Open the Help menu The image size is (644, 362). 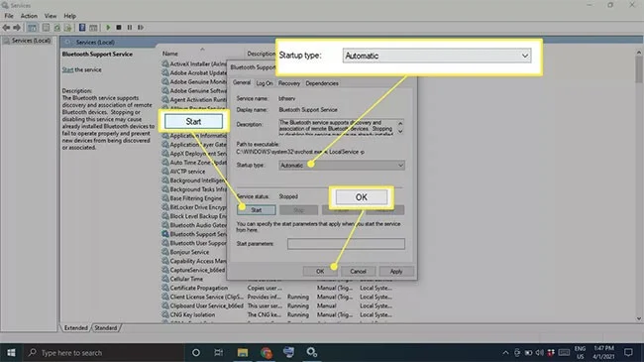pyautogui.click(x=69, y=16)
